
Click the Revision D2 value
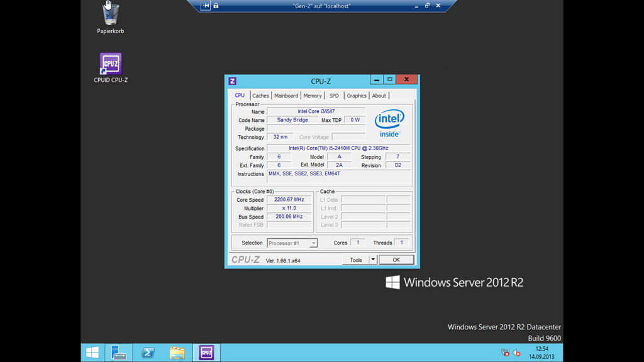(x=397, y=165)
